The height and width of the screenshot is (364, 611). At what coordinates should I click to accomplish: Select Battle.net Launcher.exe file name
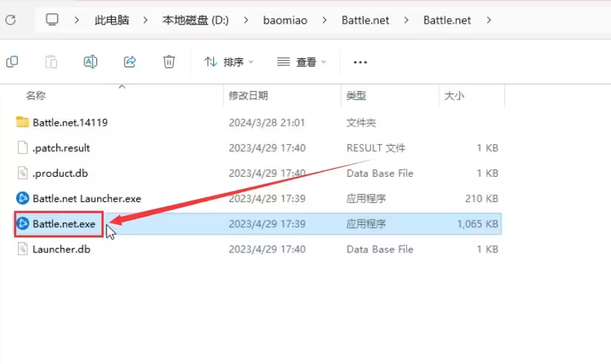coord(87,198)
